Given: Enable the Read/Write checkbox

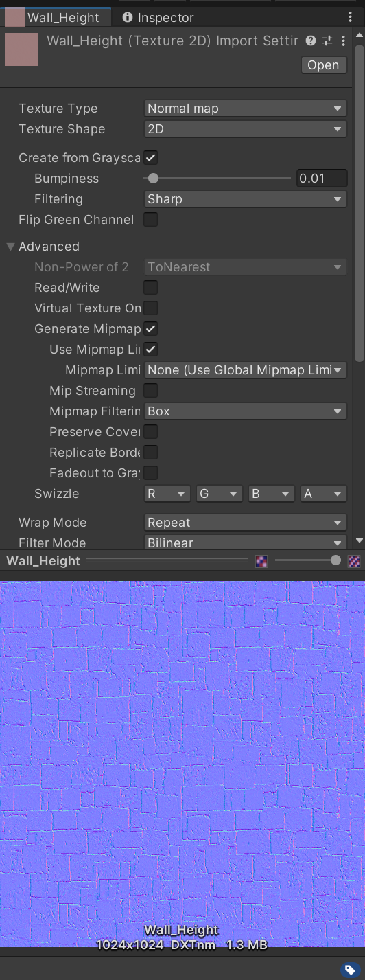Looking at the screenshot, I should 151,288.
